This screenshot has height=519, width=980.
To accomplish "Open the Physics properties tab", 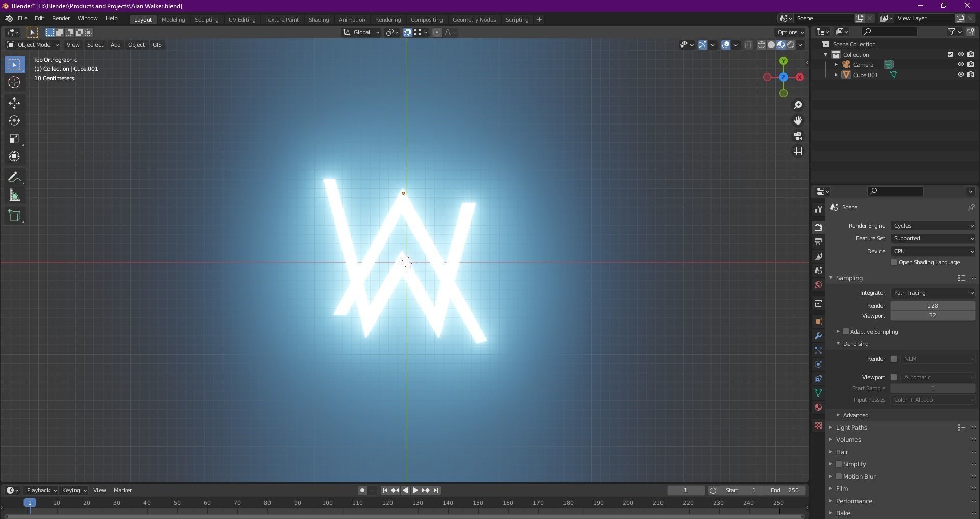I will (818, 364).
